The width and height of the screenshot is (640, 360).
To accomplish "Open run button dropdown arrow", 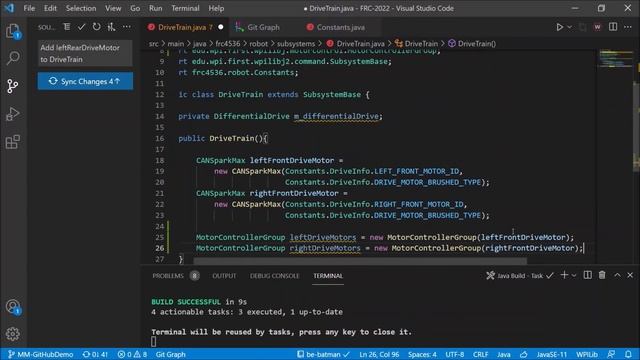I will click(x=569, y=27).
